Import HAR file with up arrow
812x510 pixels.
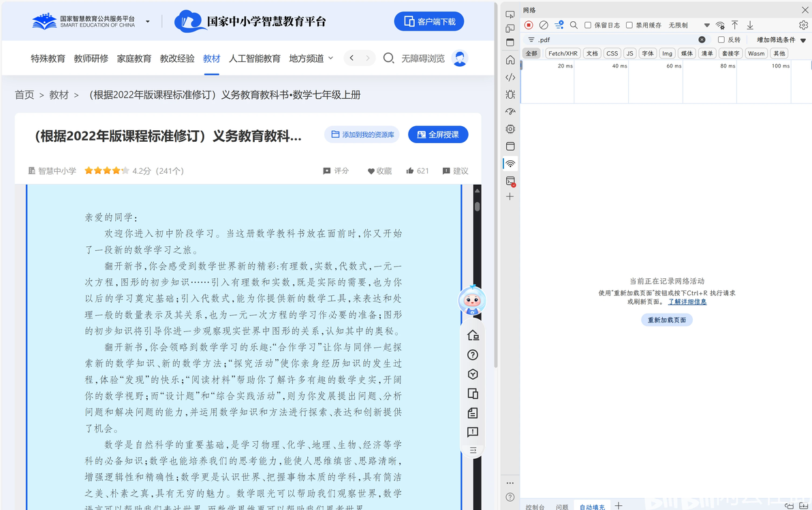(x=735, y=25)
